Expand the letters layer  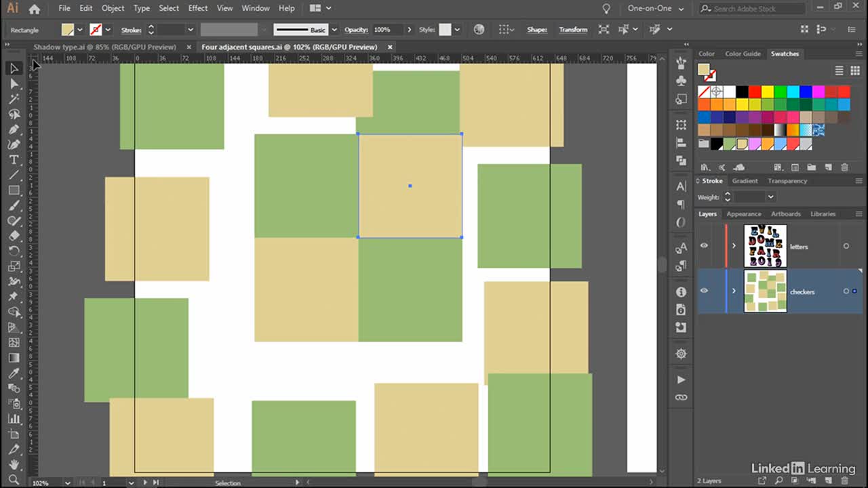tap(734, 246)
